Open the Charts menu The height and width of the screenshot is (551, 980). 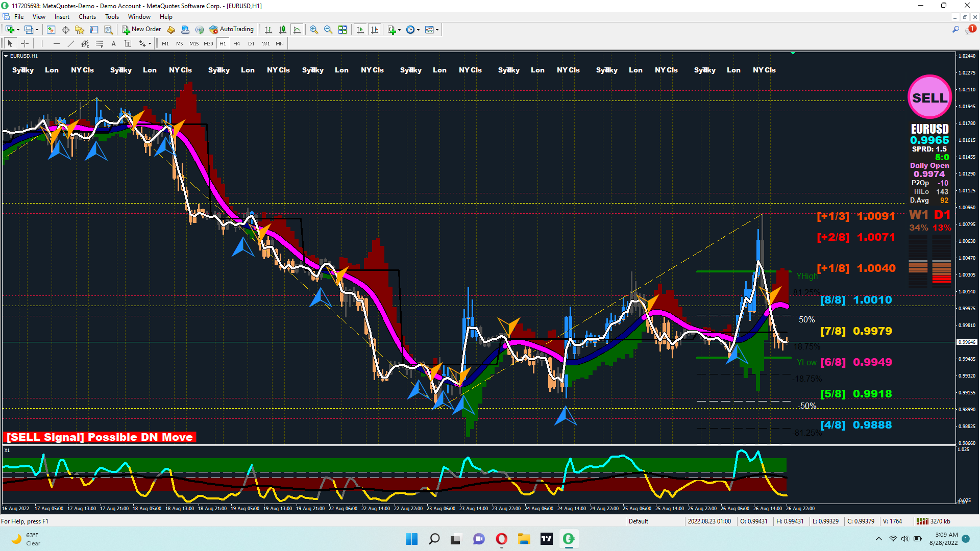pos(87,17)
